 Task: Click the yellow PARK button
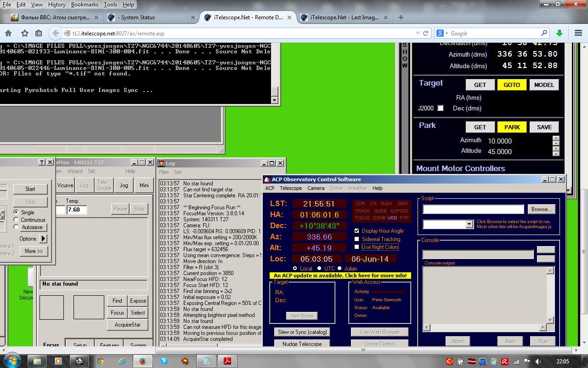(x=512, y=127)
